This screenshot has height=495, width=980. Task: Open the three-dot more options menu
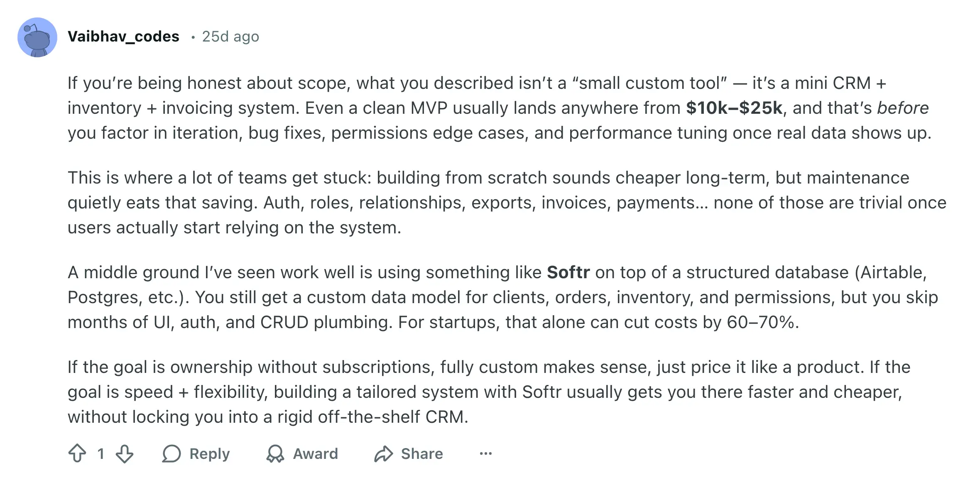486,453
